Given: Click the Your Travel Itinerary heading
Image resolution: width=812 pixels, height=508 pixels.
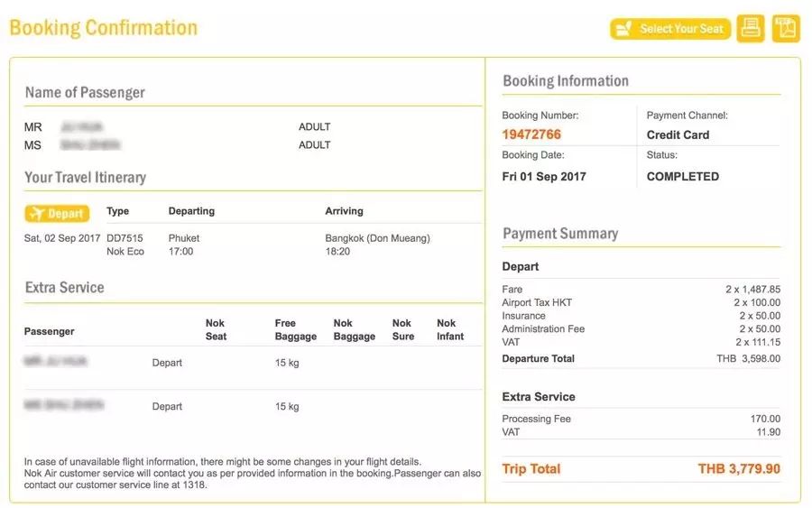Looking at the screenshot, I should click(85, 177).
